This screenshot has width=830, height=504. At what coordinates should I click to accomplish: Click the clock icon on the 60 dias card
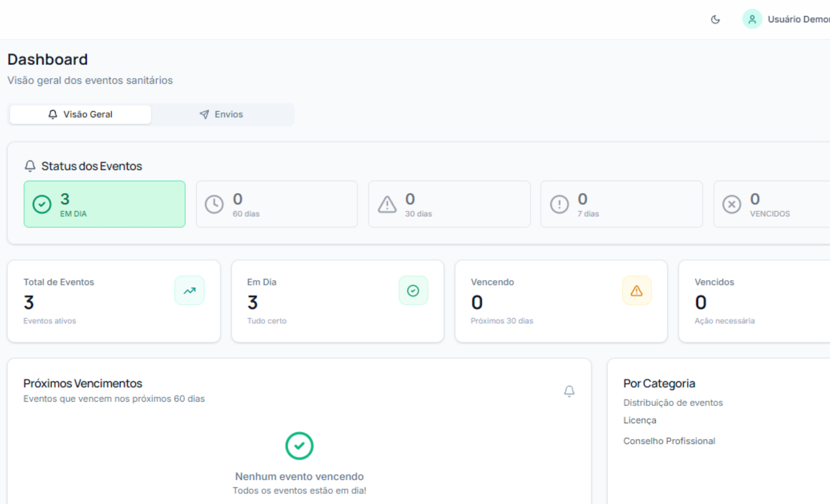click(x=215, y=204)
